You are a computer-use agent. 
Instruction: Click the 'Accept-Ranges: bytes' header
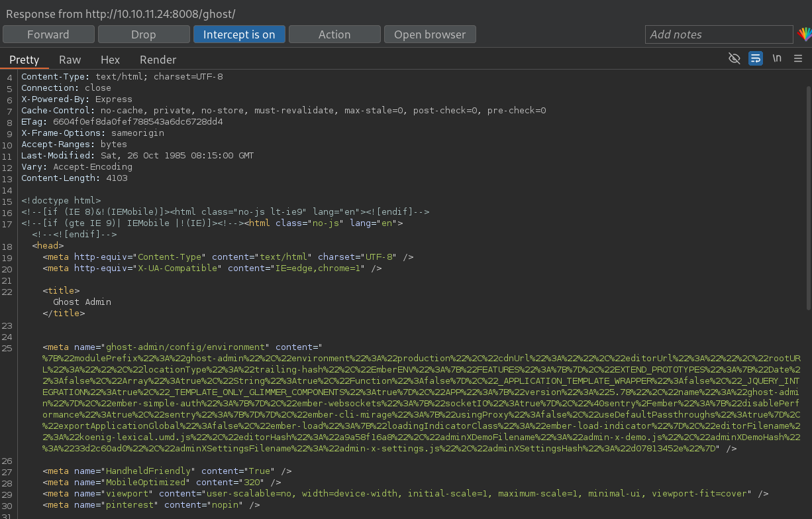74,144
